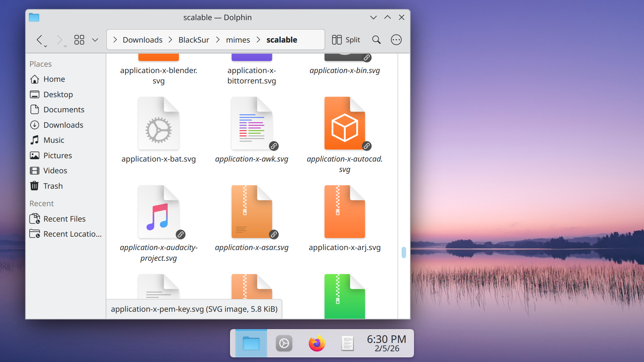The width and height of the screenshot is (644, 362).
Task: Click application-x-bin.svg file name
Action: 345,71
